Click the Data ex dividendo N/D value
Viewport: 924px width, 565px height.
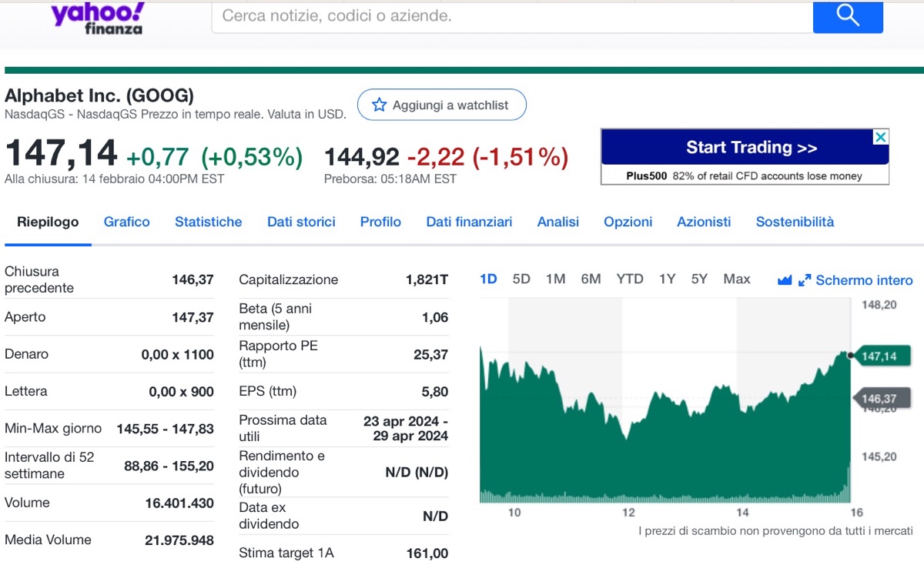(436, 517)
